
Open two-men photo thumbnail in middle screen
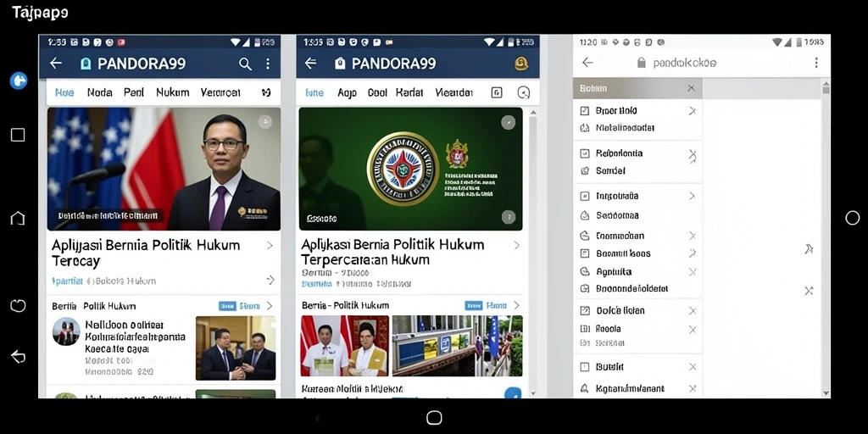click(345, 346)
